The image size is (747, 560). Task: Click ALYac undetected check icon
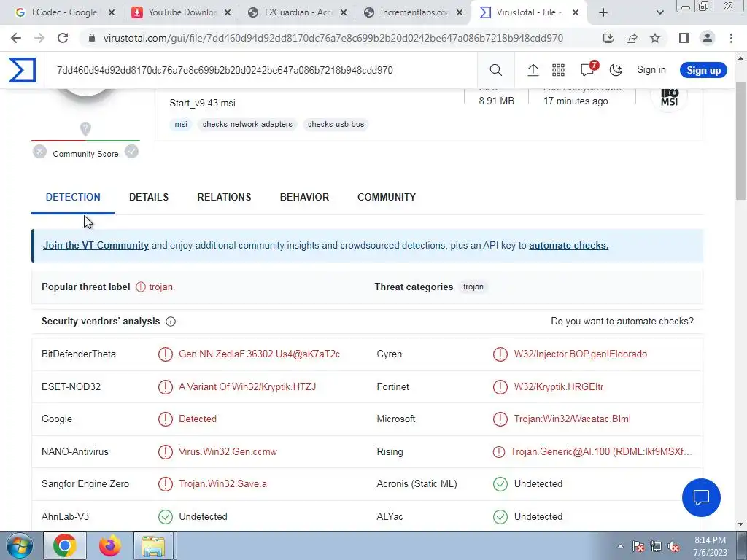[500, 516]
